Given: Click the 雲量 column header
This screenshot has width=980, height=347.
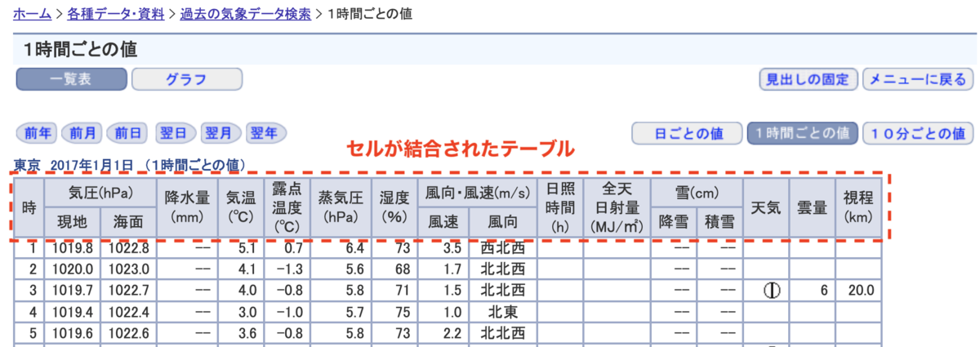Looking at the screenshot, I should [x=812, y=208].
